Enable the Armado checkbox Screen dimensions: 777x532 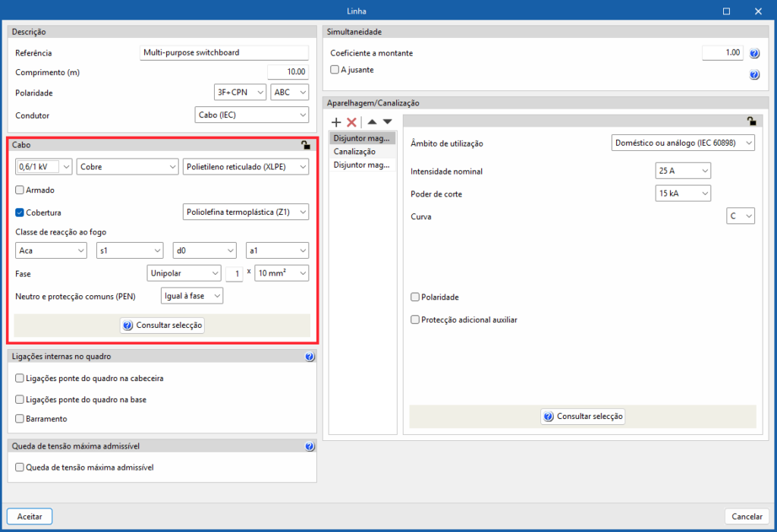[20, 190]
